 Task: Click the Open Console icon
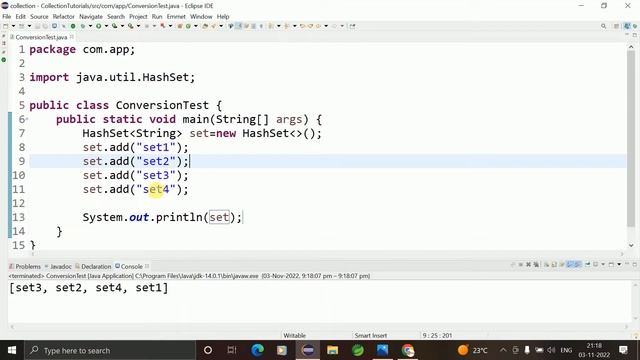[611, 264]
